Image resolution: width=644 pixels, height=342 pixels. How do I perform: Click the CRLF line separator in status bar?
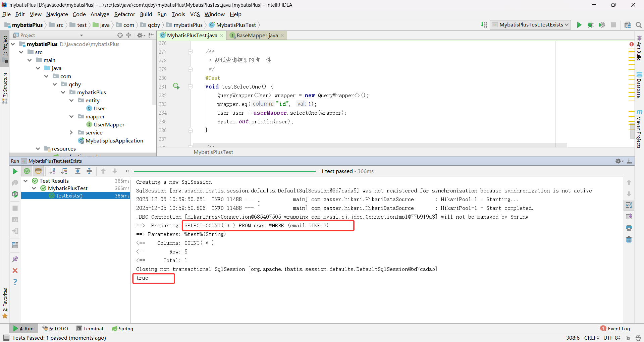(591, 338)
